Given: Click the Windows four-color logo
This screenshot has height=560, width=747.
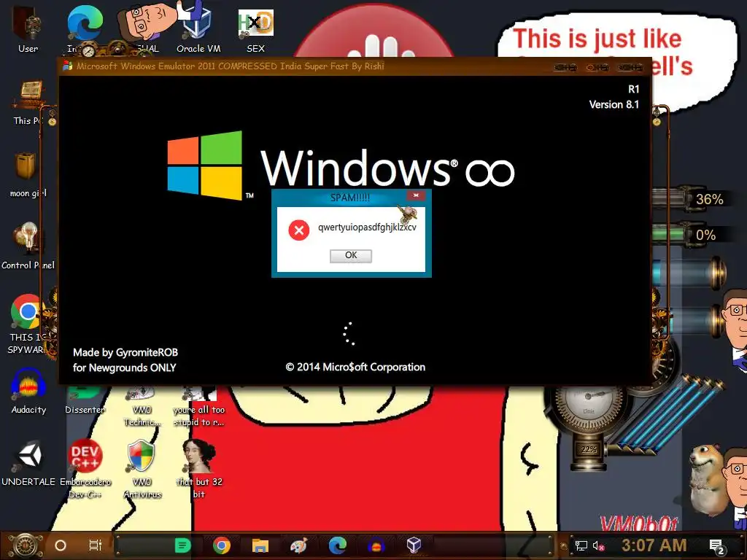Looking at the screenshot, I should tap(205, 165).
